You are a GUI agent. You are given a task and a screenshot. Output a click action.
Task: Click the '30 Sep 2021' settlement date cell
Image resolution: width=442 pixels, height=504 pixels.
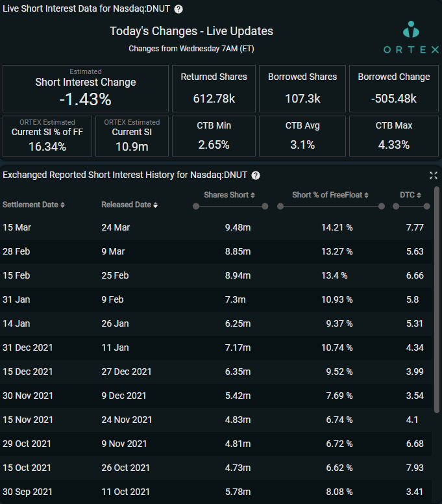tap(28, 492)
